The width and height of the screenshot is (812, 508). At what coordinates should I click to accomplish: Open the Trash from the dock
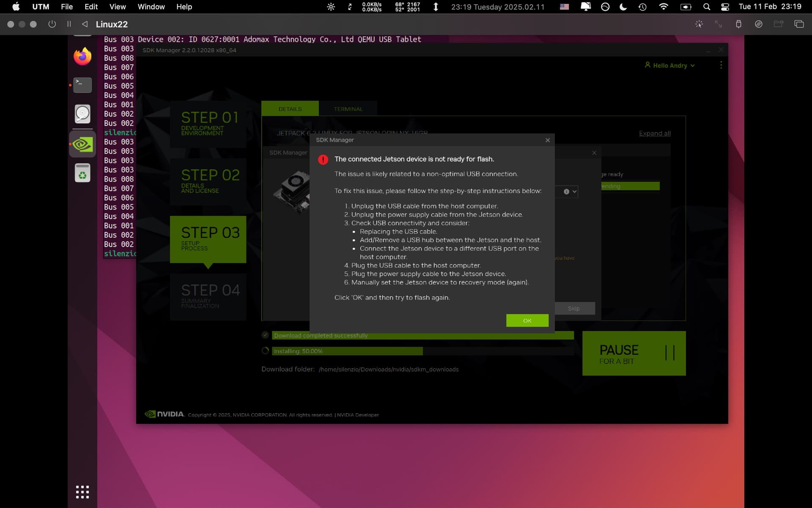point(82,173)
